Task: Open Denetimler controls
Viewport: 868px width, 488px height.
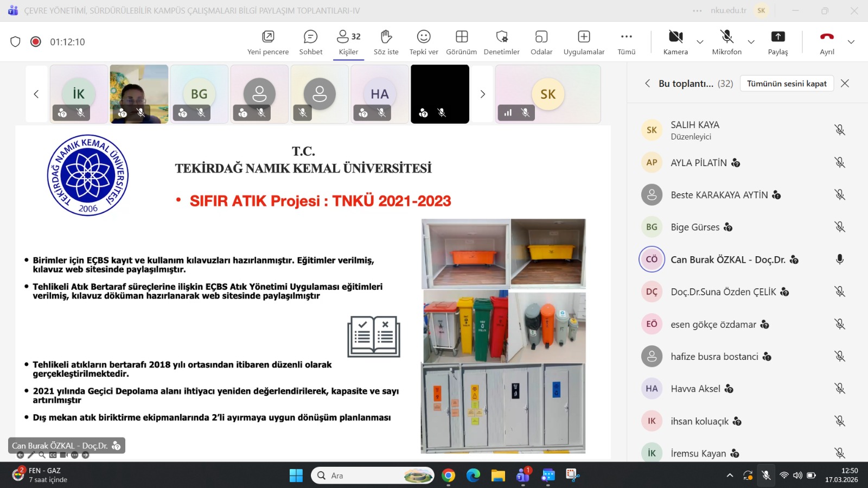Action: tap(502, 42)
